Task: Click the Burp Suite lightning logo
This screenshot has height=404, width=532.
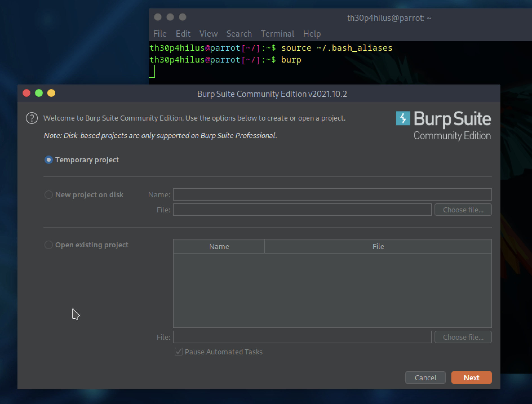Action: point(403,118)
